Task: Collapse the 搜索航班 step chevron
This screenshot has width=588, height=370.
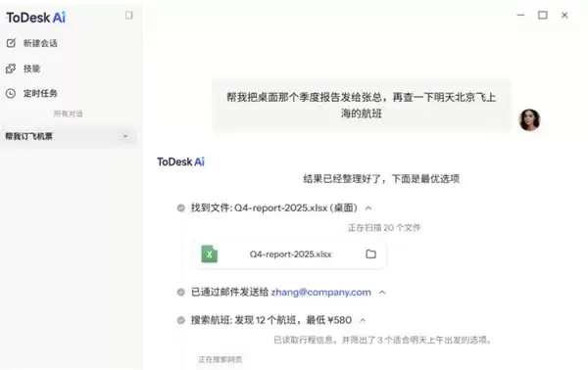Action: click(363, 320)
